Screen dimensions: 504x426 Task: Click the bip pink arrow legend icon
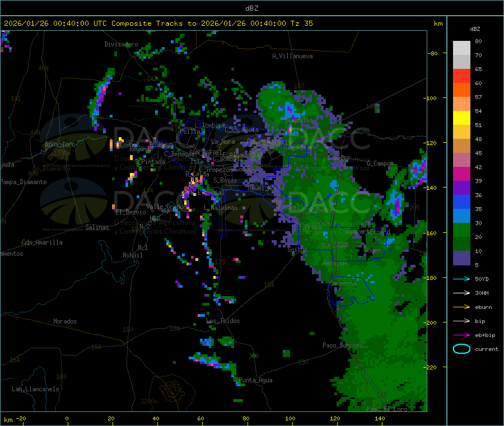(x=461, y=321)
